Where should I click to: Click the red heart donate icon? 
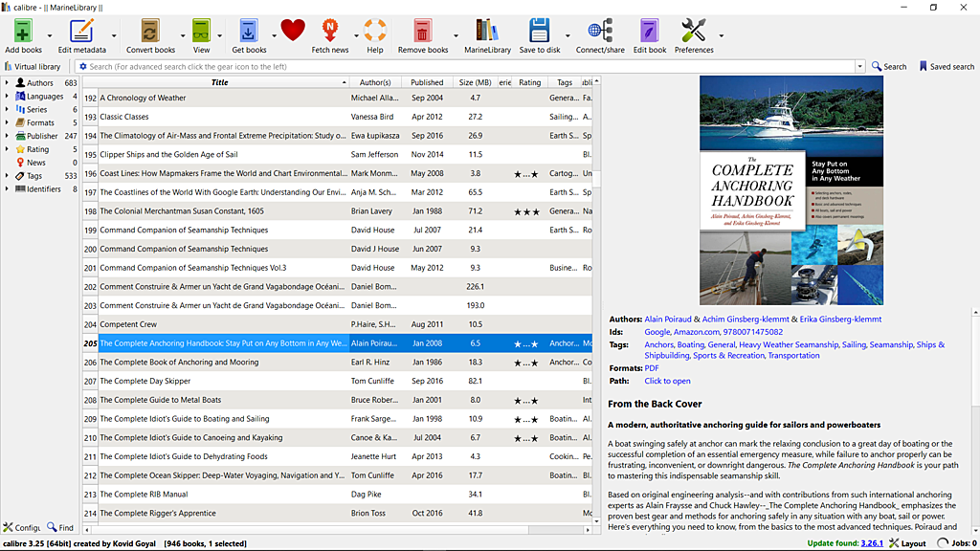coord(293,30)
